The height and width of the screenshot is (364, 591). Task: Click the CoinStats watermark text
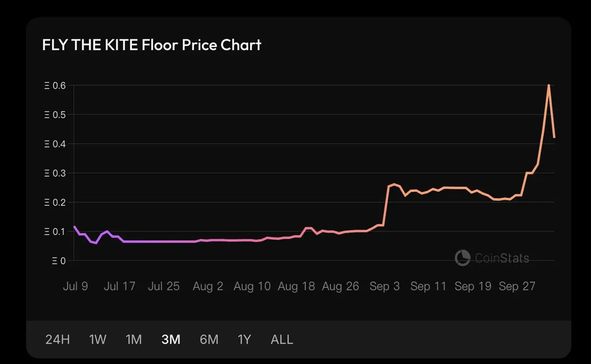pyautogui.click(x=502, y=258)
